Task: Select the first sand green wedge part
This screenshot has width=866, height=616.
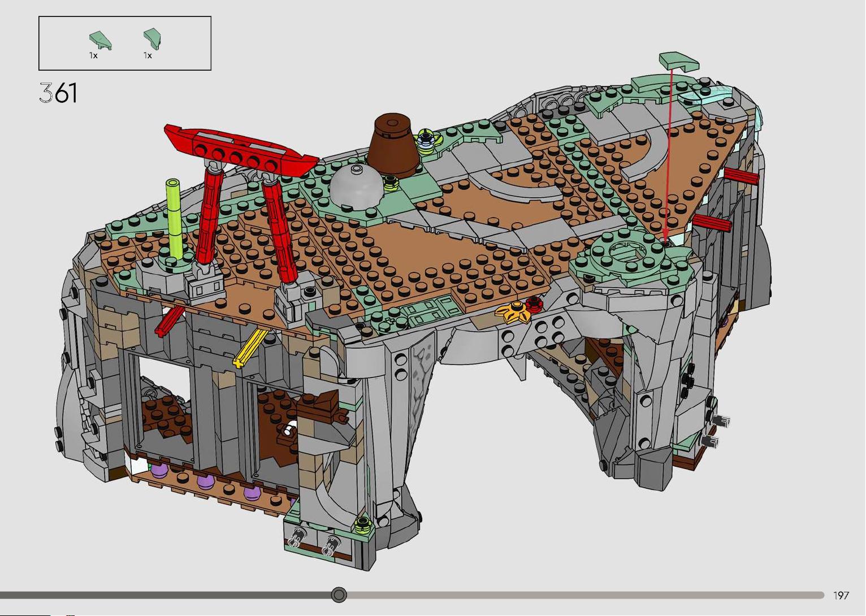Action: click(x=101, y=41)
